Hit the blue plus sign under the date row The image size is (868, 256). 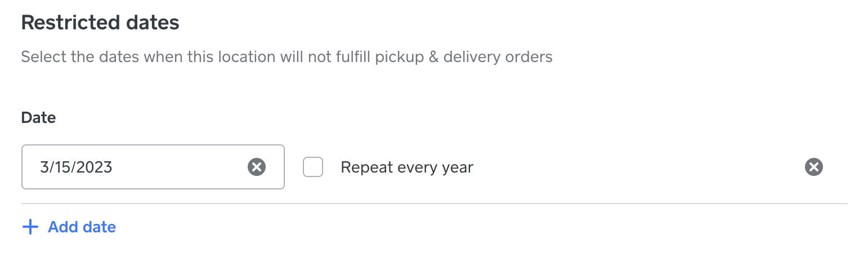point(30,227)
